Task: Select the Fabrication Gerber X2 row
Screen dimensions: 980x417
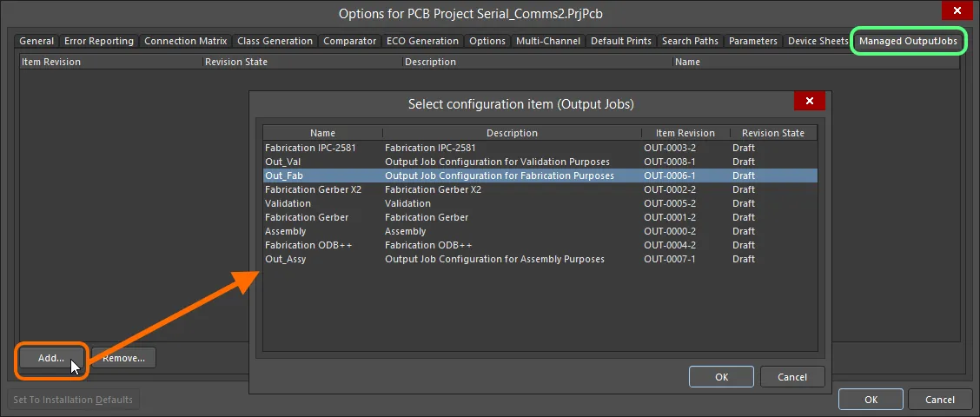Action: tap(540, 189)
